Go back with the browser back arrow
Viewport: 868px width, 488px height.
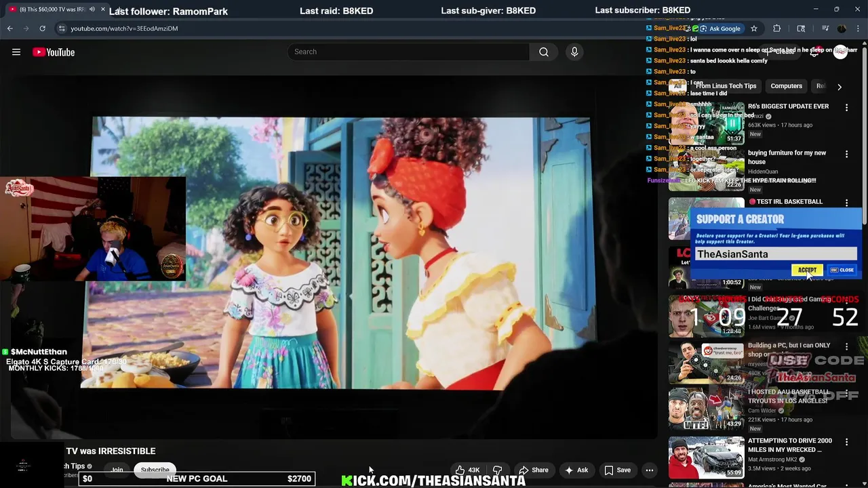10,28
